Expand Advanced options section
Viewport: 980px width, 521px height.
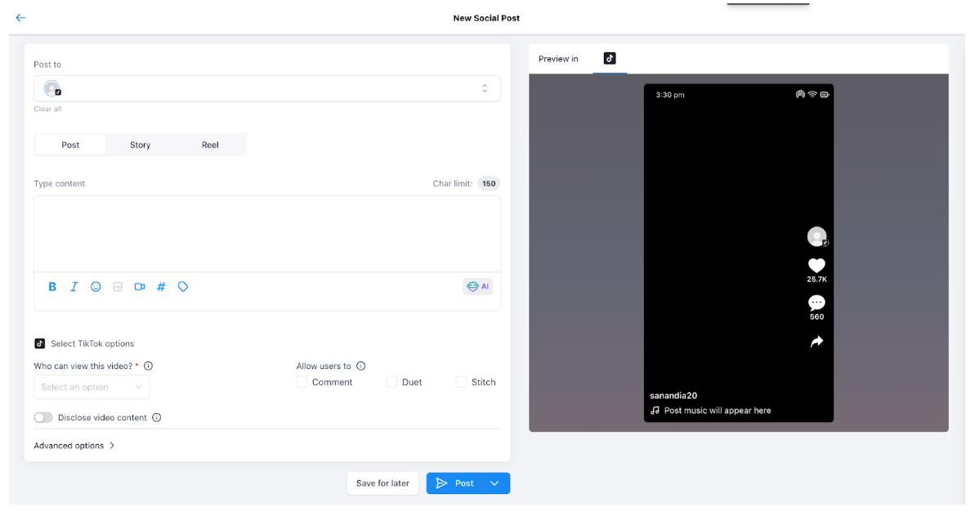[x=74, y=446]
